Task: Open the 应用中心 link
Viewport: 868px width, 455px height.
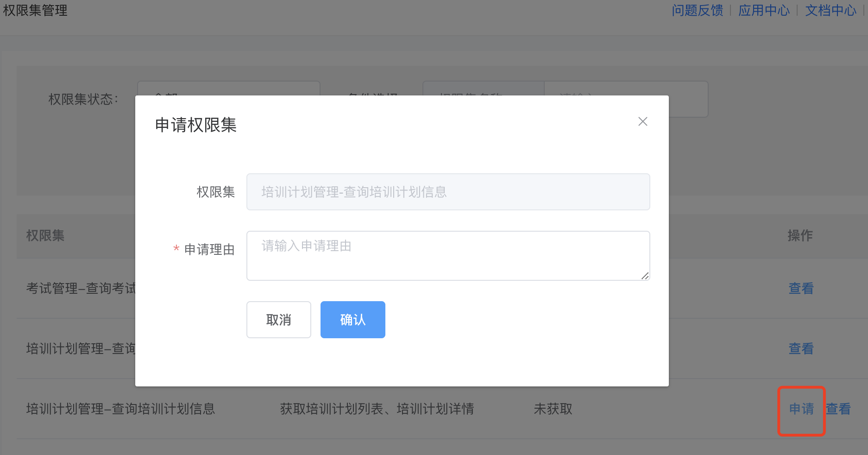Action: [764, 10]
